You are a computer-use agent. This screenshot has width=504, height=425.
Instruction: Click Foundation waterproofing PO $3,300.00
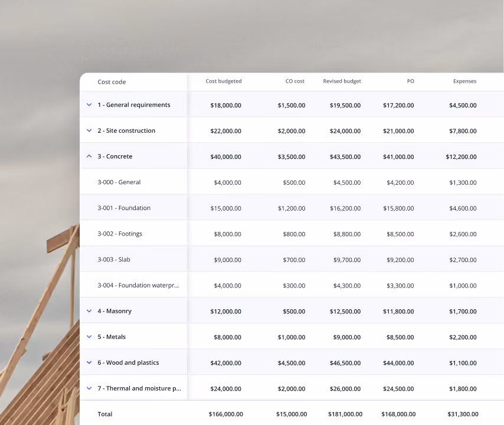pyautogui.click(x=400, y=286)
